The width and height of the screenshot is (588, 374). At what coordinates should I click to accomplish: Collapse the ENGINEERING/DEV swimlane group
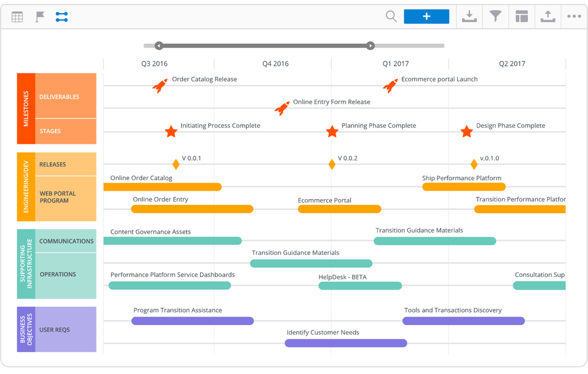[x=26, y=186]
